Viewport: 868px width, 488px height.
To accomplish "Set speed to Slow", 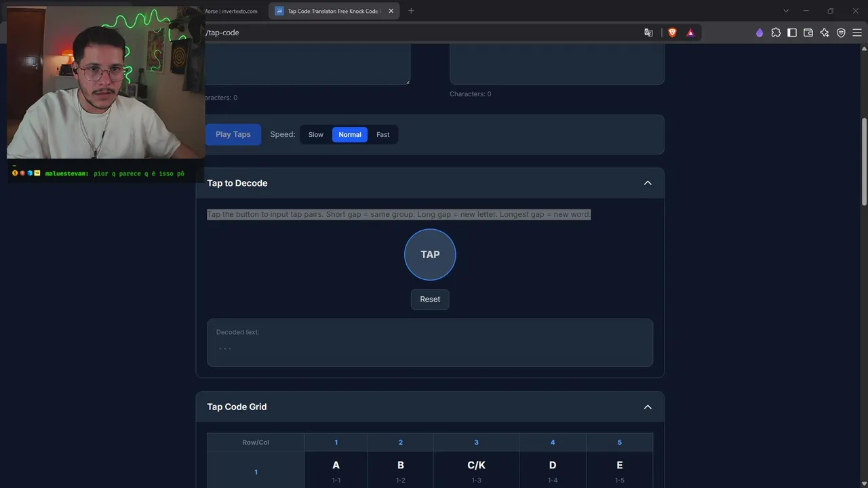I will tap(316, 134).
